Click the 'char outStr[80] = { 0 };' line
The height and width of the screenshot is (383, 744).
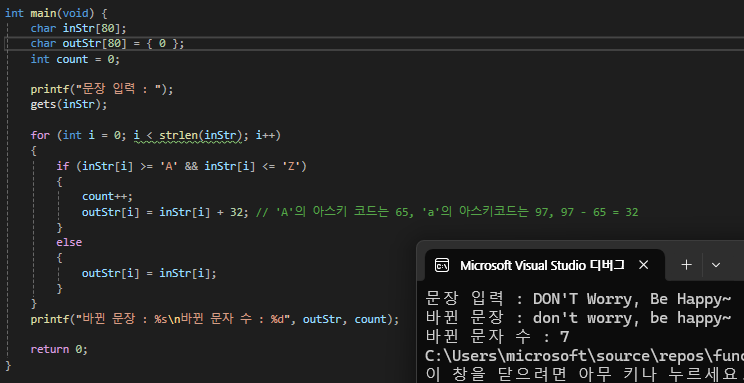[107, 44]
